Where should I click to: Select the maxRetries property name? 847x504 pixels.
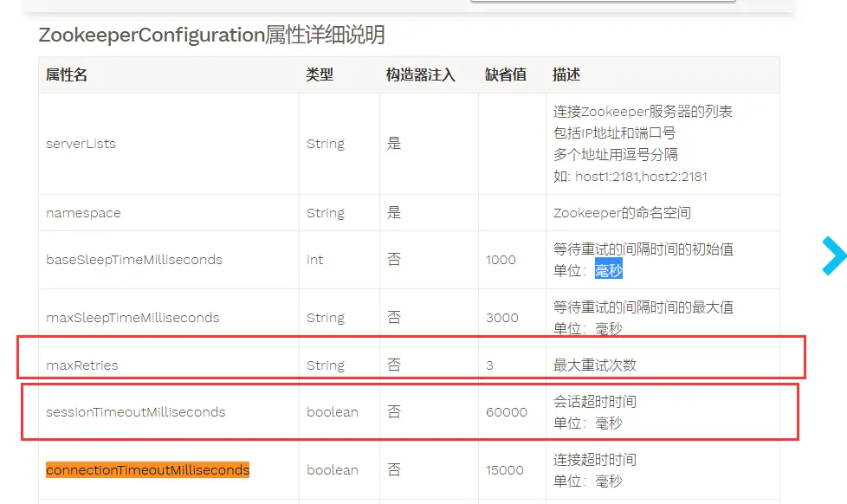82,365
